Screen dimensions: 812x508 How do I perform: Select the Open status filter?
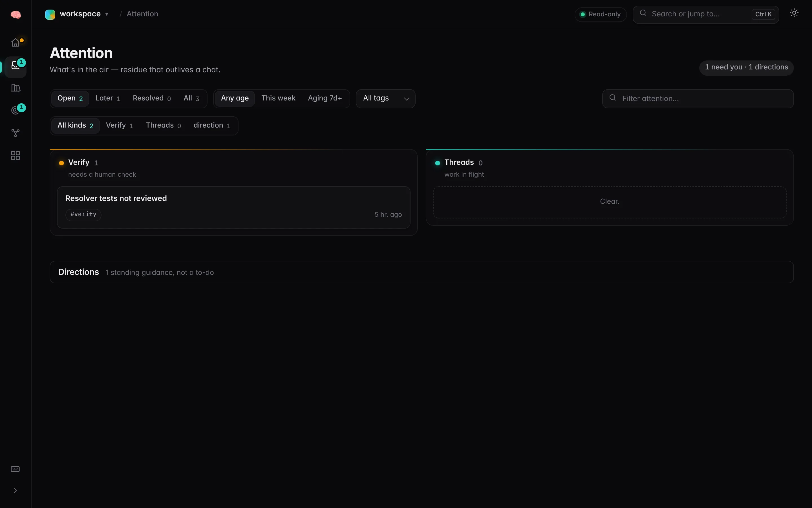tap(70, 98)
